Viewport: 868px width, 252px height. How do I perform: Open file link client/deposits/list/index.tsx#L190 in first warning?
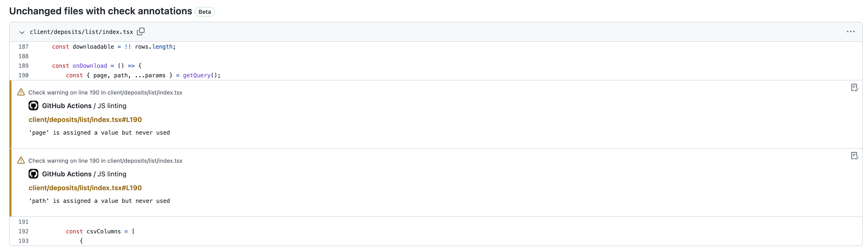click(x=85, y=120)
